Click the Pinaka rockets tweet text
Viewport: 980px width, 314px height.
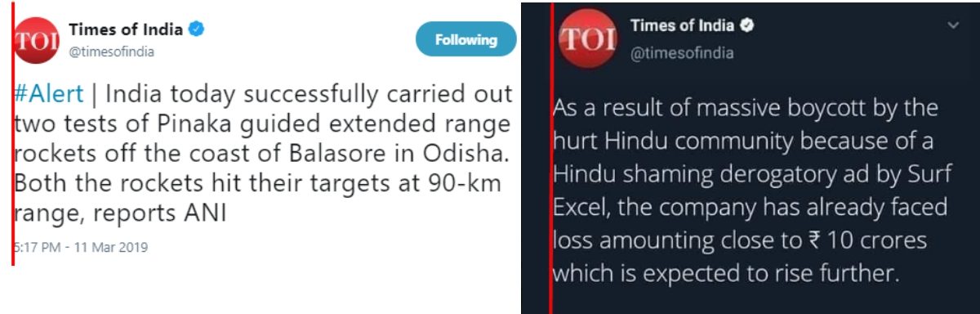pyautogui.click(x=263, y=153)
